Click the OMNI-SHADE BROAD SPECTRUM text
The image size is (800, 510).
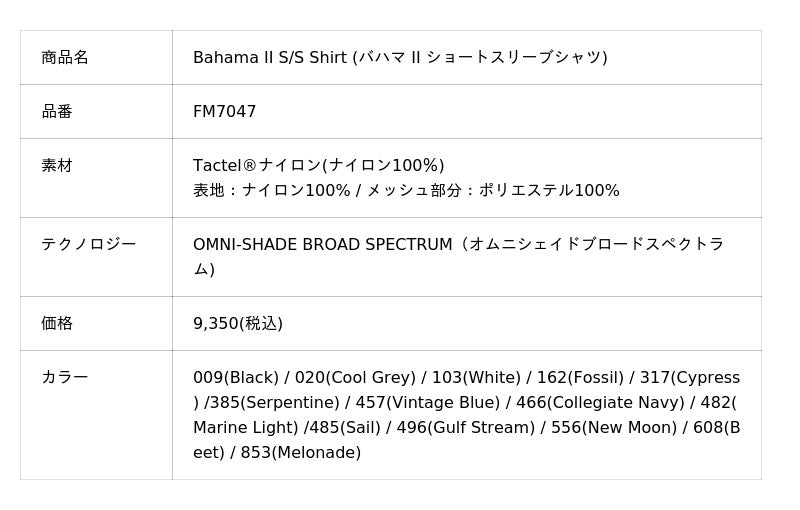[322, 245]
